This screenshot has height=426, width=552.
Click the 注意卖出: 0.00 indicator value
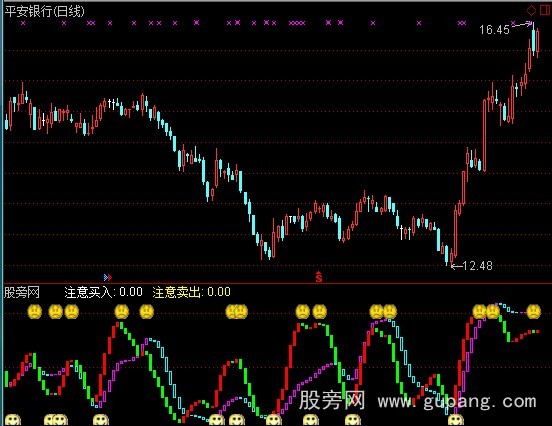(192, 292)
